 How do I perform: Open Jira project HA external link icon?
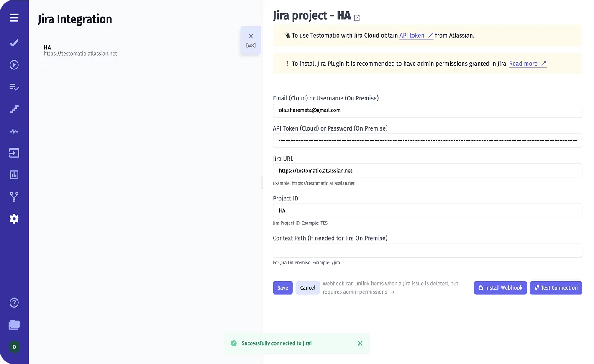(x=357, y=18)
